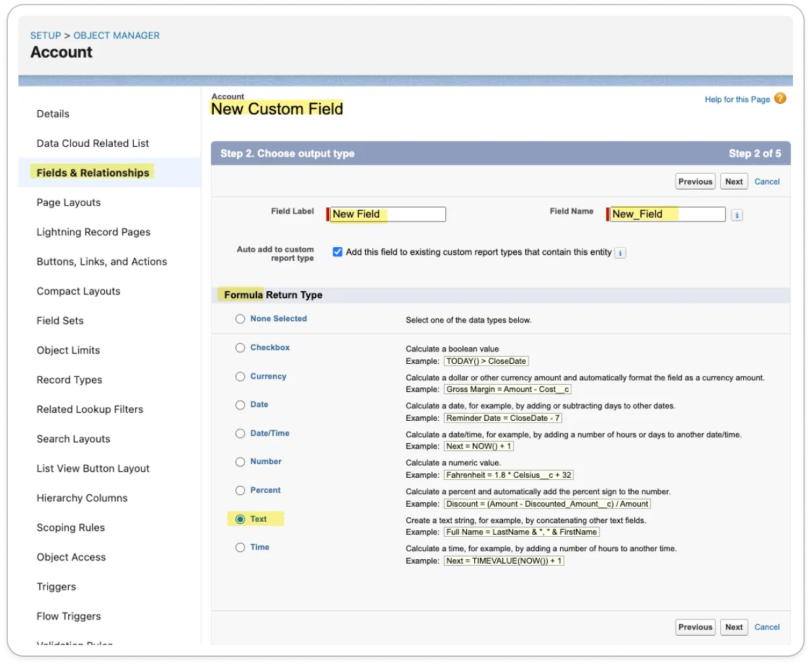Viewport: 812px width, 666px height.
Task: Click the bottom Next button
Action: click(734, 627)
